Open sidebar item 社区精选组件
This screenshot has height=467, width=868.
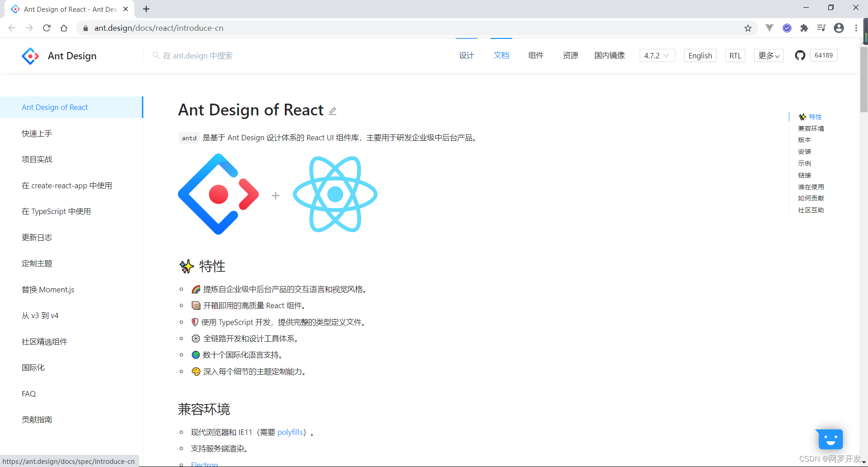tap(71, 342)
